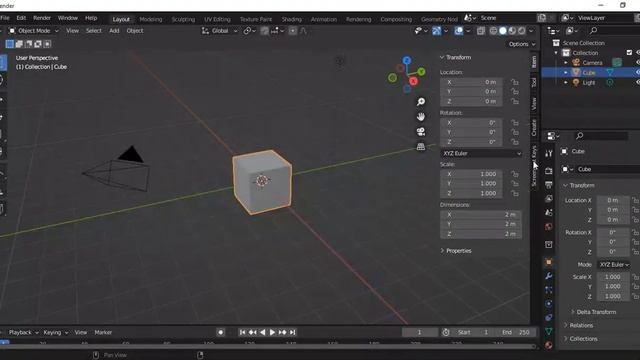Open the Object Data green triangle tab
640x360 pixels.
(549, 331)
